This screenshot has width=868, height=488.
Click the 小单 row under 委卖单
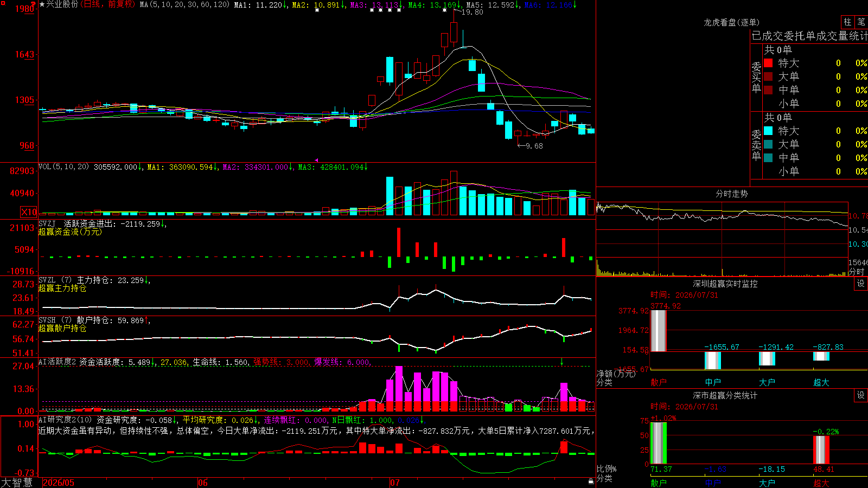(x=815, y=171)
